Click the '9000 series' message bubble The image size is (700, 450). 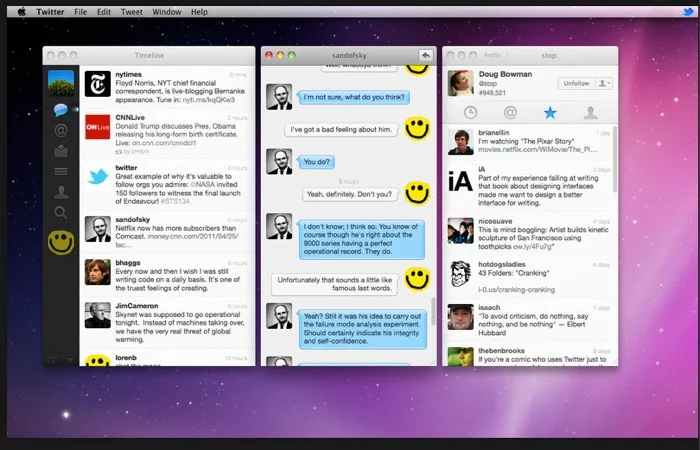[x=362, y=239]
